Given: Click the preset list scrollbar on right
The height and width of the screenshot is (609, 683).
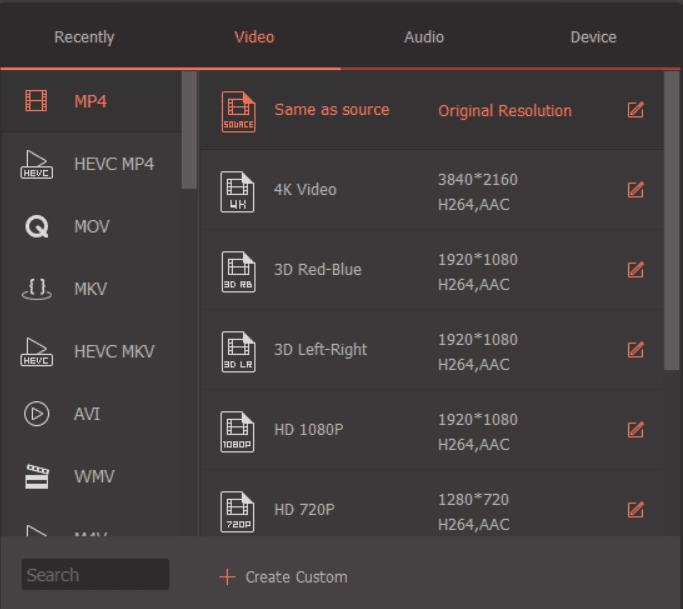Looking at the screenshot, I should coord(672,220).
